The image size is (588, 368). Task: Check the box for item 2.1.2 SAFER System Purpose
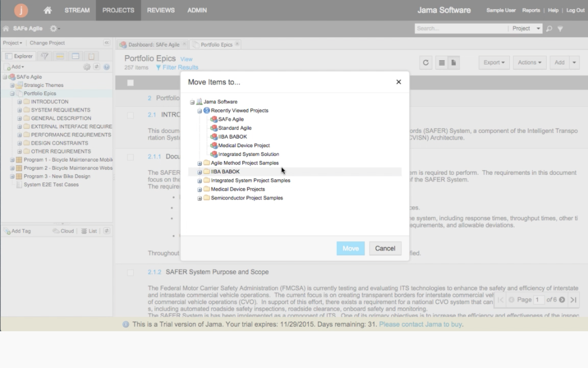[130, 272]
